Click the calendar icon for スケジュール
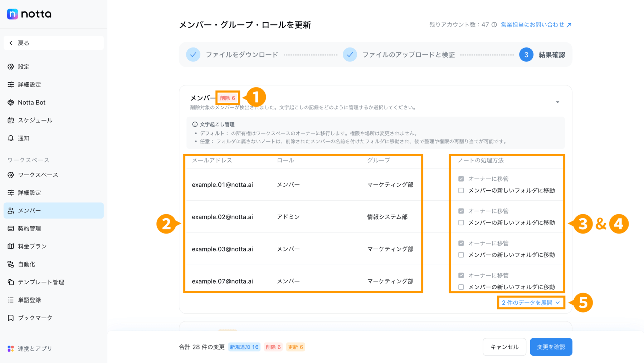644x363 pixels. [11, 120]
